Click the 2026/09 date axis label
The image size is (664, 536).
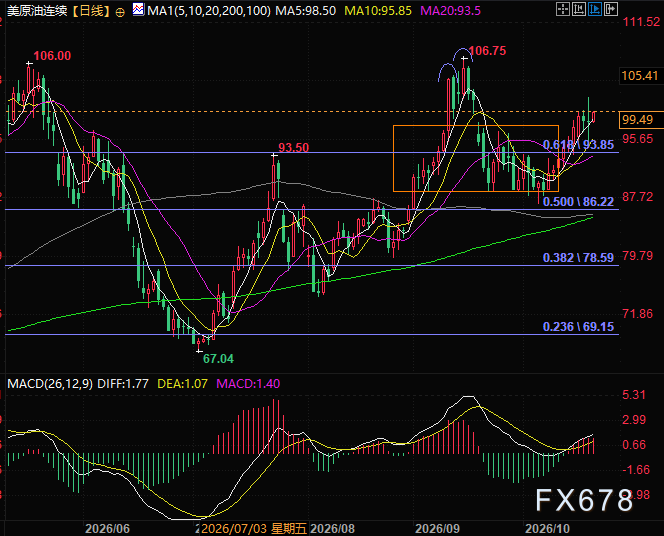(437, 528)
